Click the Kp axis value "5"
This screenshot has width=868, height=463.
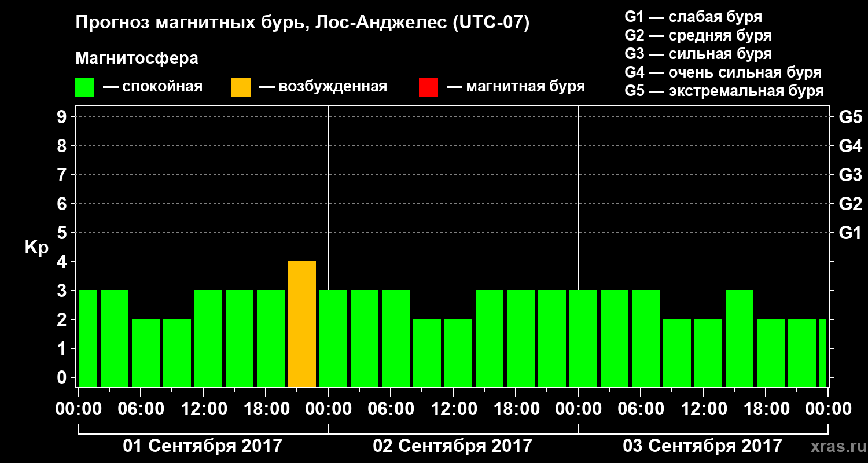(63, 233)
